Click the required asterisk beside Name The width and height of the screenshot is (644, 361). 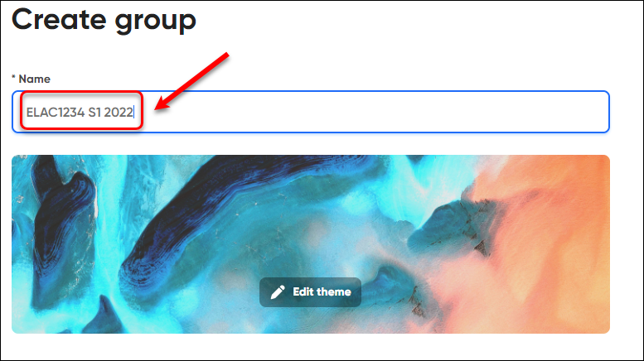tap(13, 77)
